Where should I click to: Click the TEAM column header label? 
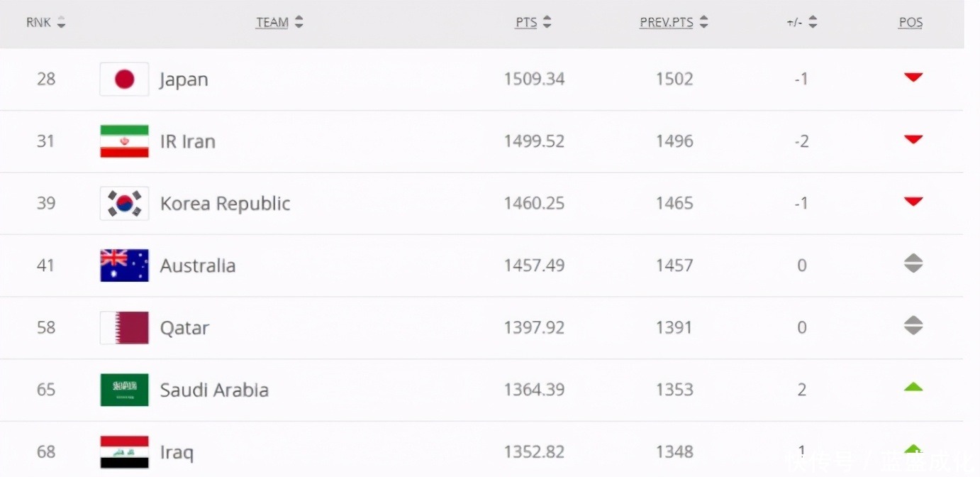point(272,23)
